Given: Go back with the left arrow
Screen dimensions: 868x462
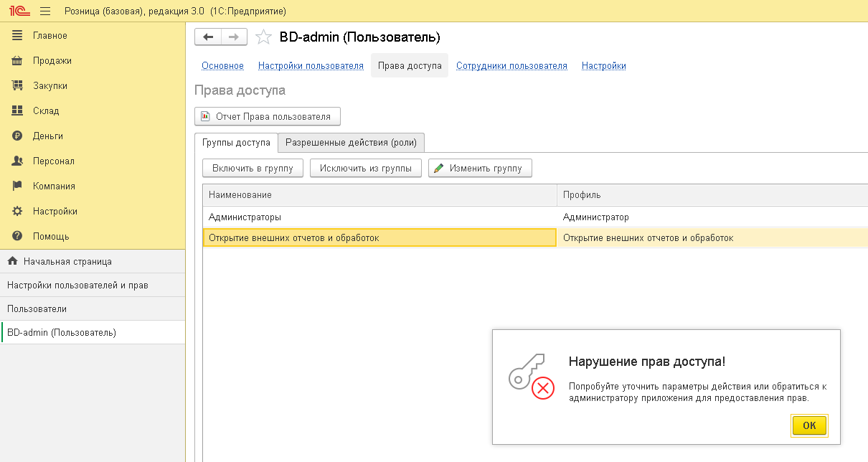Looking at the screenshot, I should click(208, 37).
